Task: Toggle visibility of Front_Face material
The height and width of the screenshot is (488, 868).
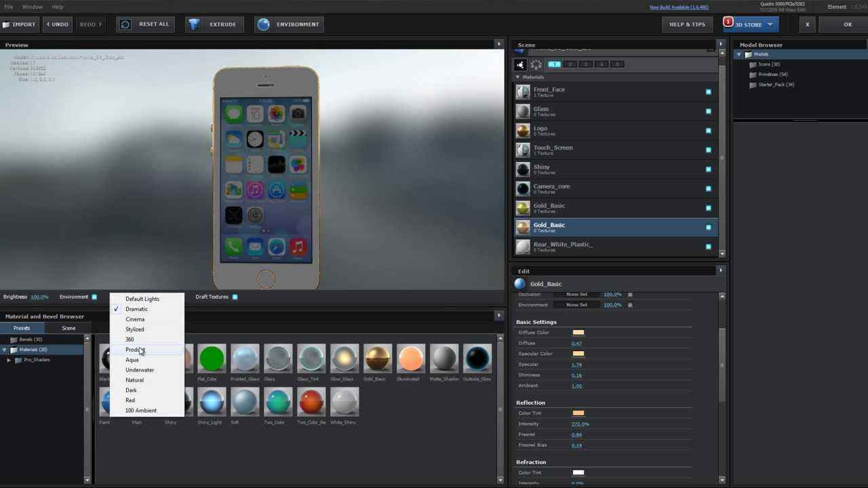Action: [x=709, y=92]
